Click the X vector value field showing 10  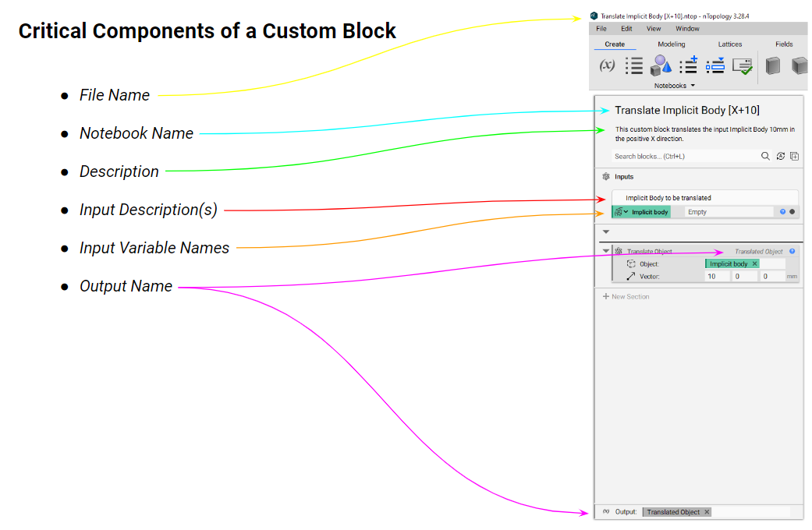coord(717,275)
